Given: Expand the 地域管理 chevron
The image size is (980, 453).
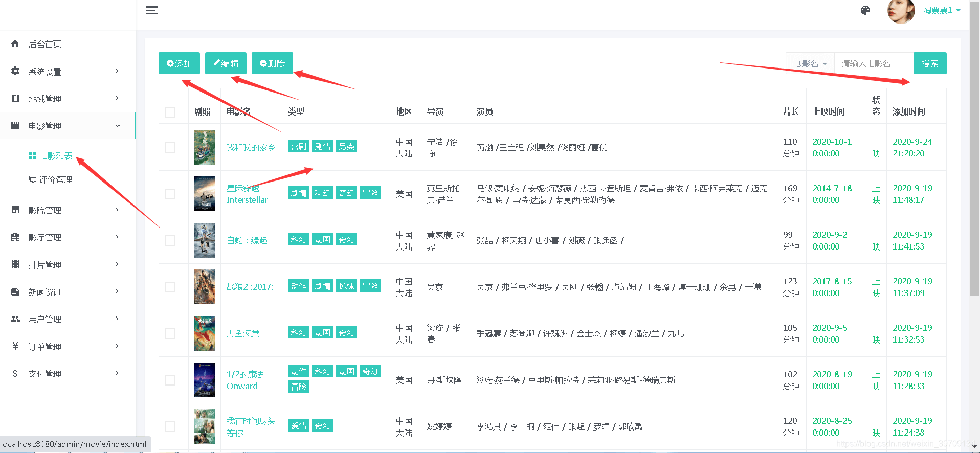Looking at the screenshot, I should (x=117, y=98).
